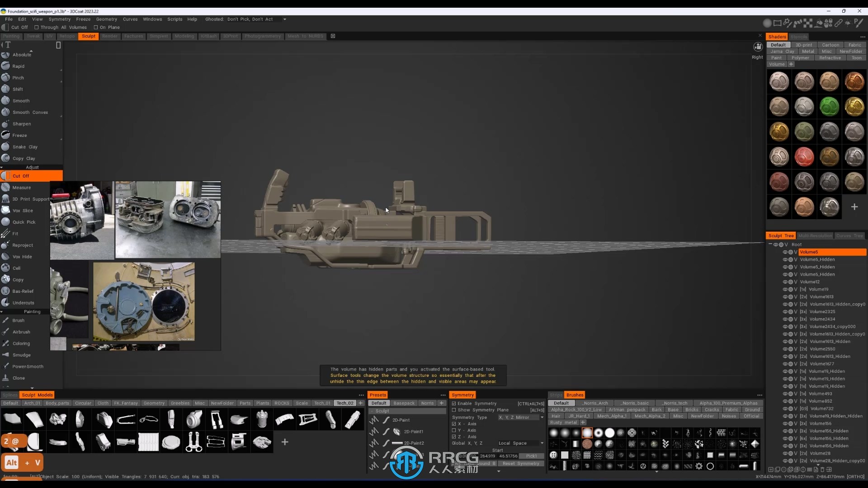Toggle Through All Volumes checkbox
Screen dimensions: 868x488
tap(37, 28)
